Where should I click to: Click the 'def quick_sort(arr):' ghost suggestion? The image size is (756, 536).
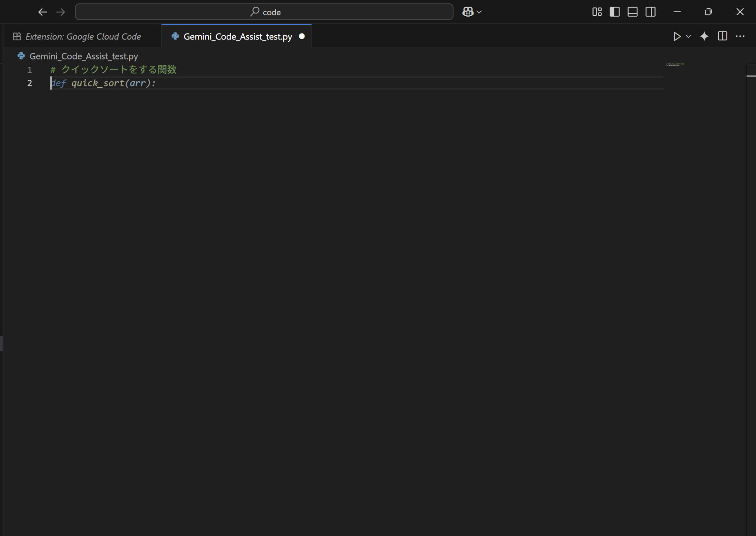coord(103,83)
